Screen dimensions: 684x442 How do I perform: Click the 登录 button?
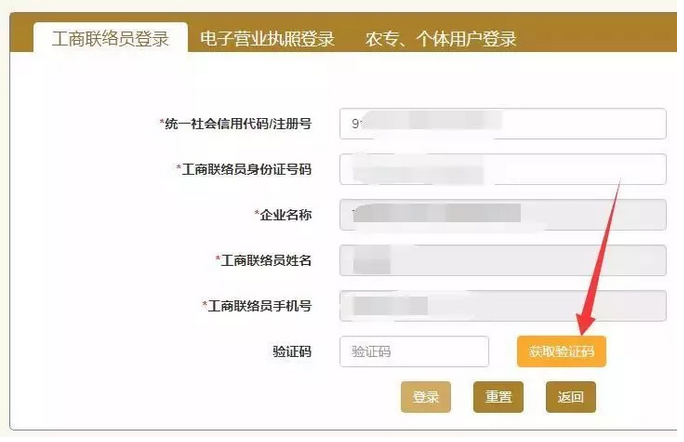426,397
